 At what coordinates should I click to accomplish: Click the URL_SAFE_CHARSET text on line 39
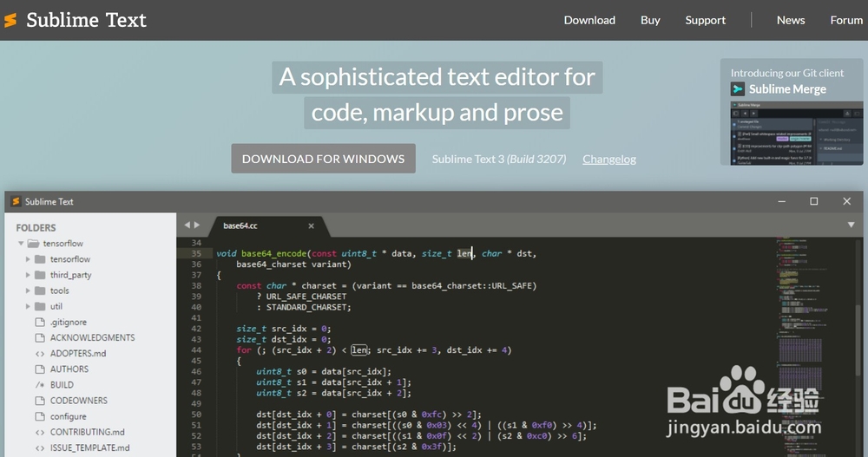pos(306,297)
